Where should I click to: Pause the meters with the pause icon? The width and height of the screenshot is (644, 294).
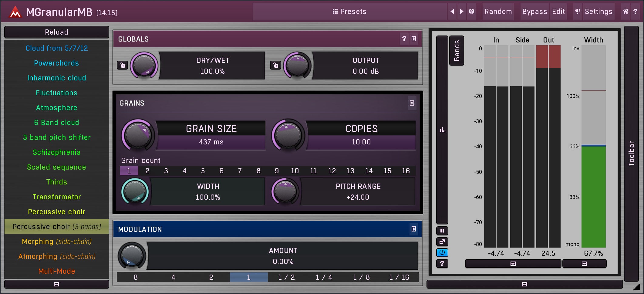442,231
